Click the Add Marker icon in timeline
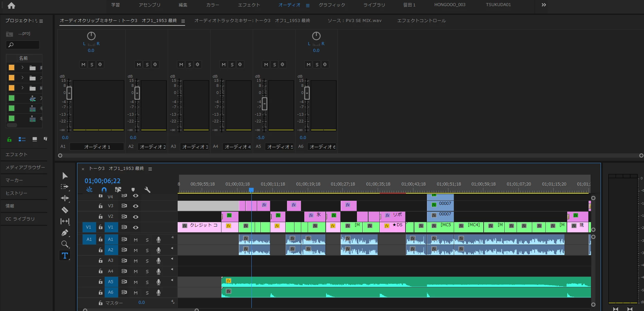This screenshot has width=644, height=311. pos(133,190)
